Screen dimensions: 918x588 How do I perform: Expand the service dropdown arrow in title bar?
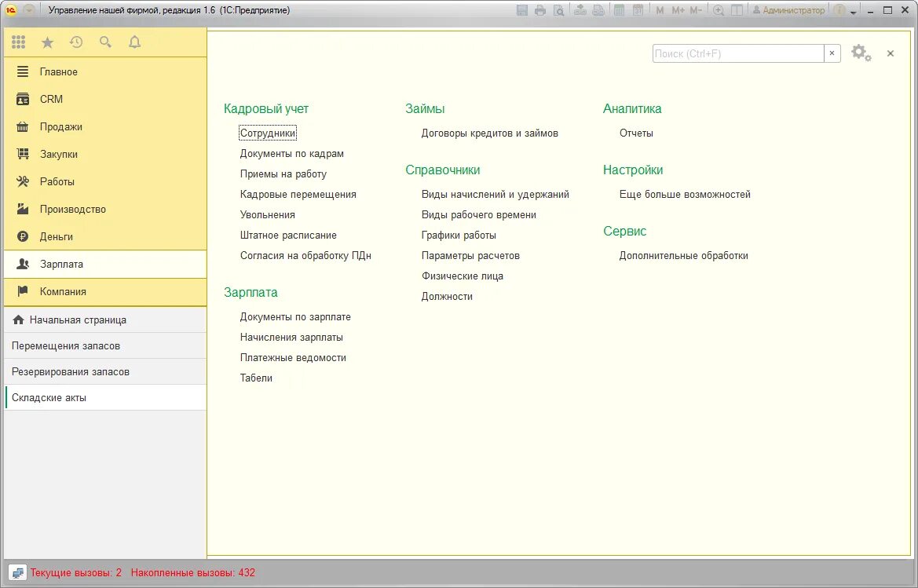pos(854,12)
